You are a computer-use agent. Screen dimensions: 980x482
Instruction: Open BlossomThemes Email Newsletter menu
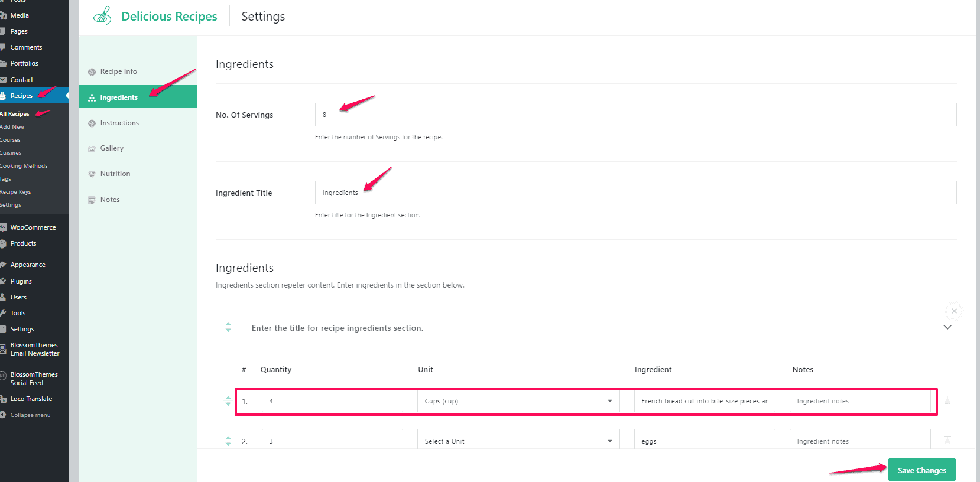34,349
